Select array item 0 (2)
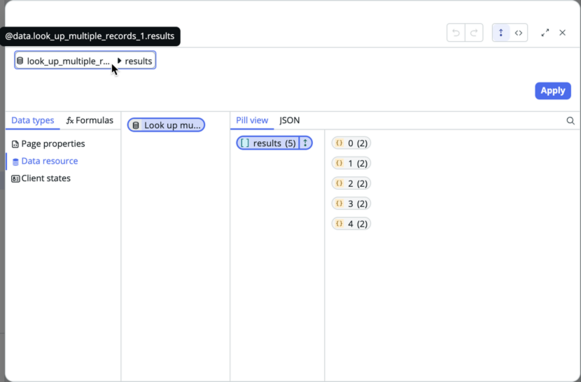Viewport: 581px width, 382px height. 351,143
